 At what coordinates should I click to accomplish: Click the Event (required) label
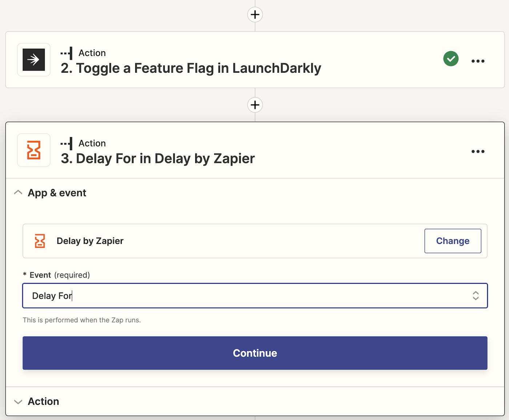click(56, 275)
